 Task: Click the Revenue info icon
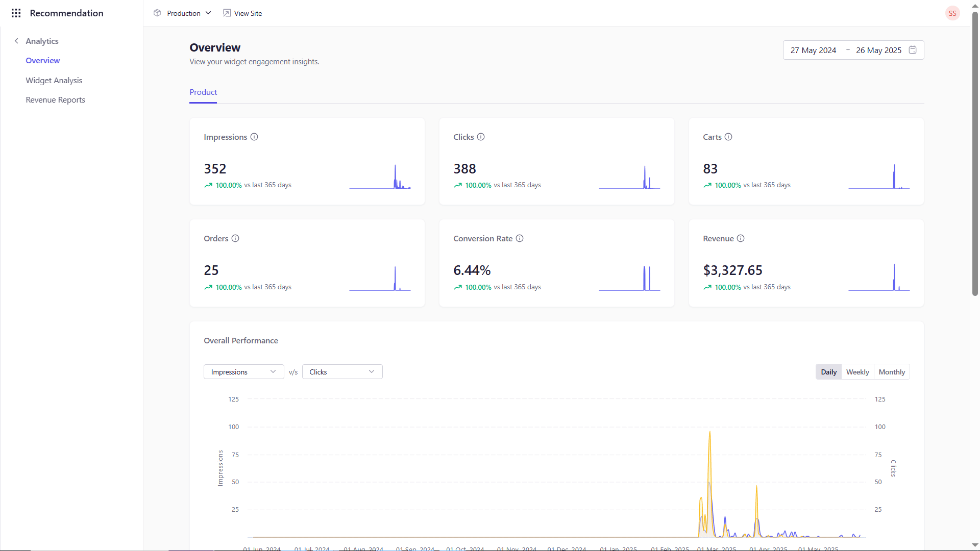(x=741, y=238)
